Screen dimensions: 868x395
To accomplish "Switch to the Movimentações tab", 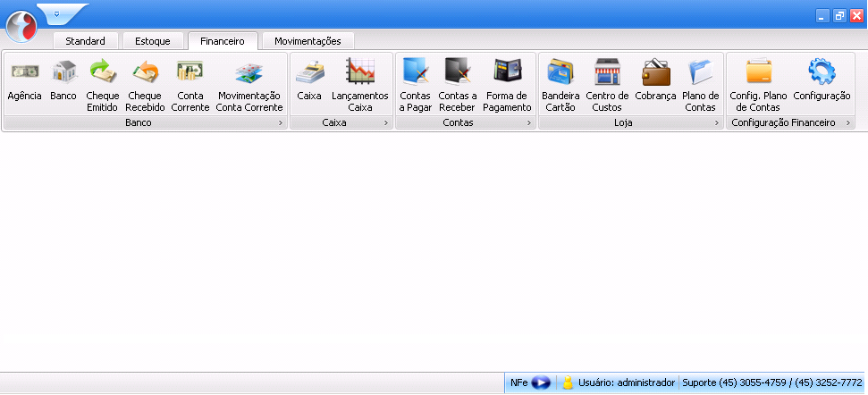I will coord(308,41).
